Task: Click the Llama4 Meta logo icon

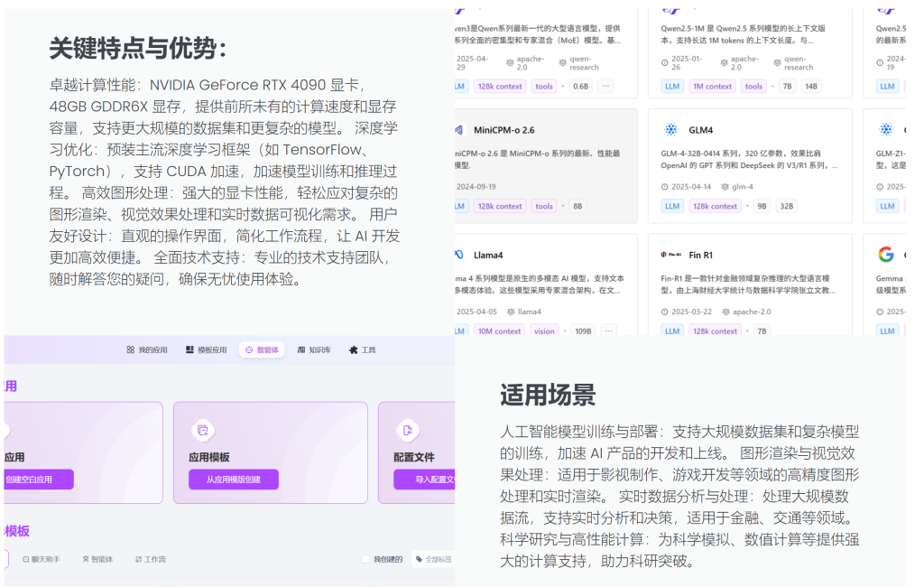Action: pyautogui.click(x=459, y=256)
